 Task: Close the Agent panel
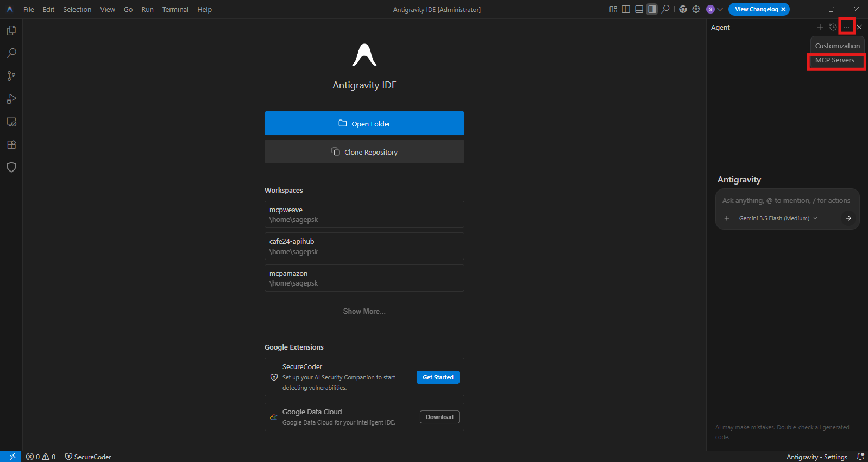[x=859, y=27]
